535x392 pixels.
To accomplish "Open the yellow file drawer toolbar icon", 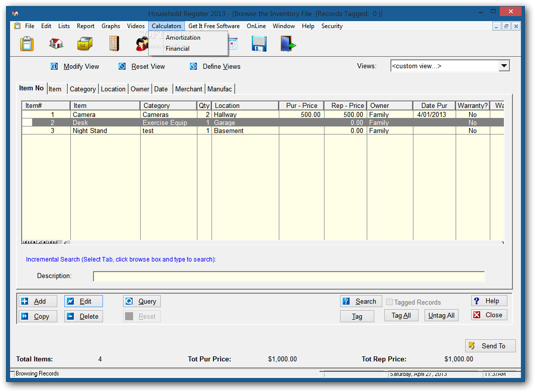I will (85, 44).
